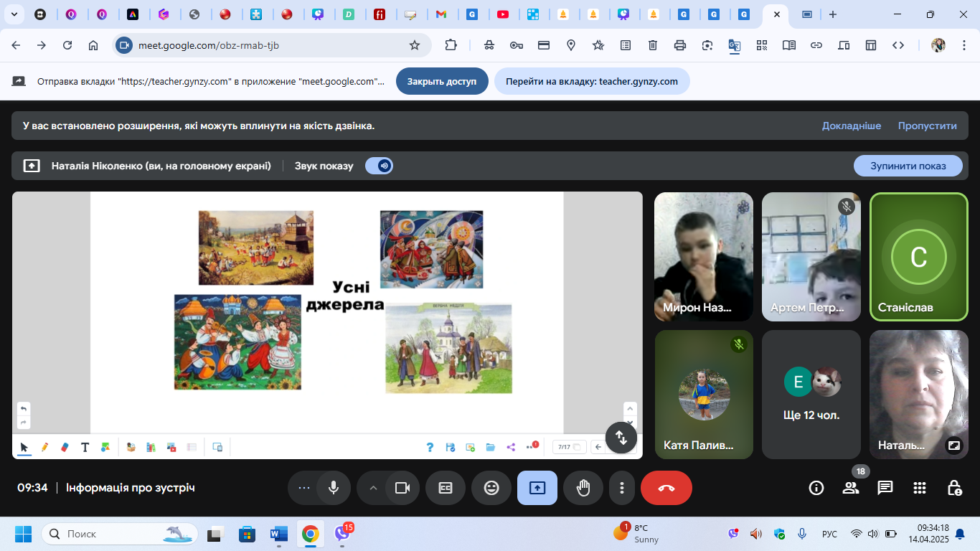
Task: Toggle microphone in Meet controls
Action: [x=334, y=488]
